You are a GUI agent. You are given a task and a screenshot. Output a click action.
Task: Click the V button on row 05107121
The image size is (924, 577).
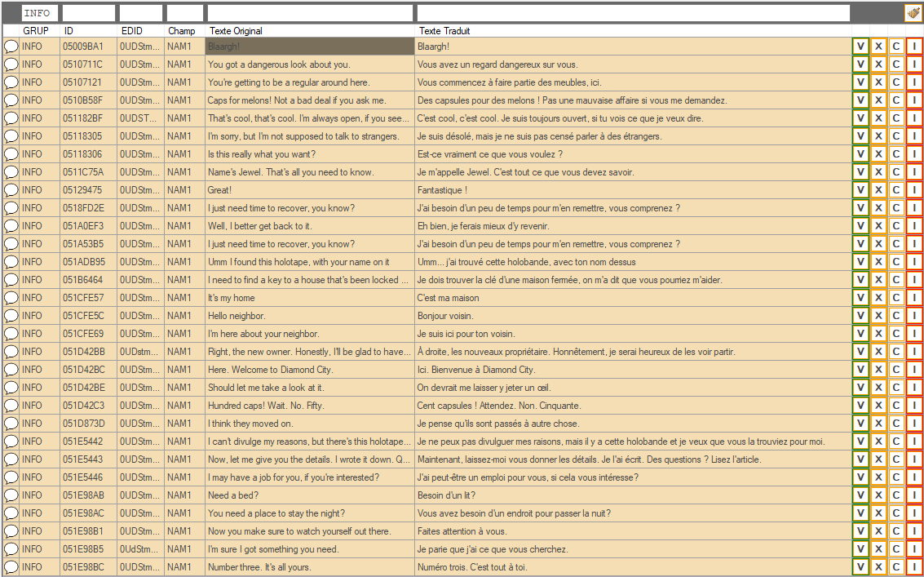tap(860, 82)
